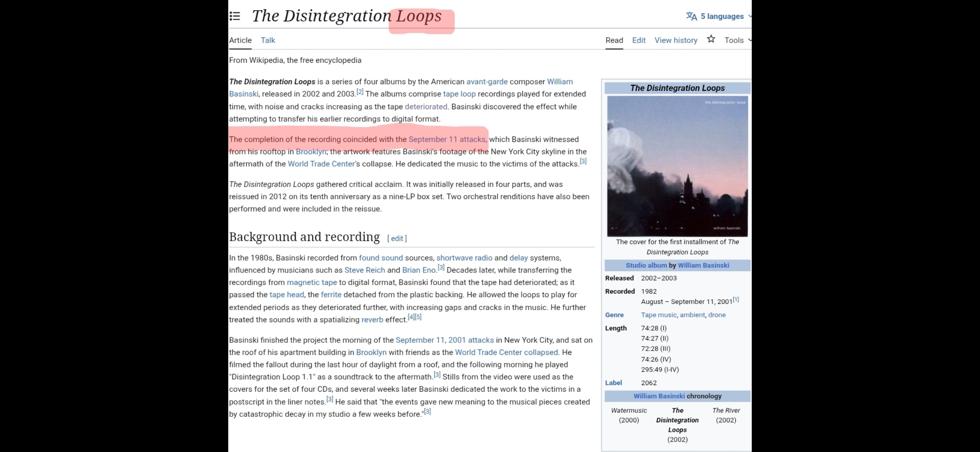Follow the Studio album infobox link

coord(646,265)
